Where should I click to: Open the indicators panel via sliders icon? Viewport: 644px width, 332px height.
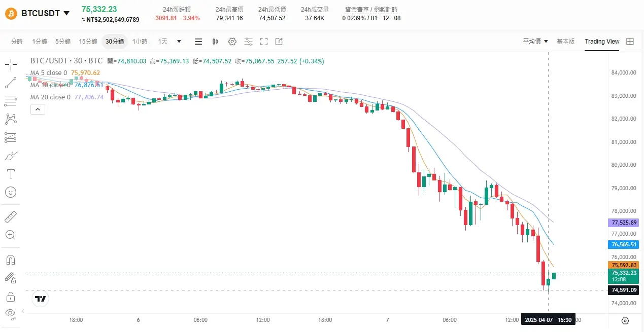coord(249,41)
